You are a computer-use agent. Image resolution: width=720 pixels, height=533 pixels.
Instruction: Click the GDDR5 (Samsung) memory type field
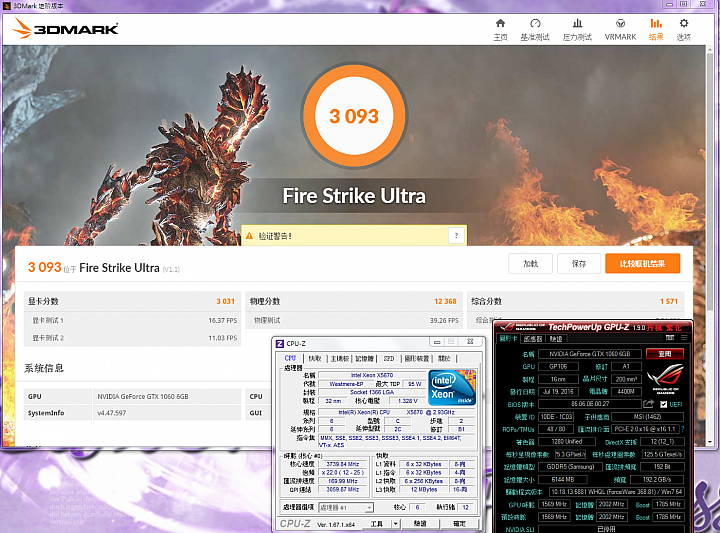570,466
